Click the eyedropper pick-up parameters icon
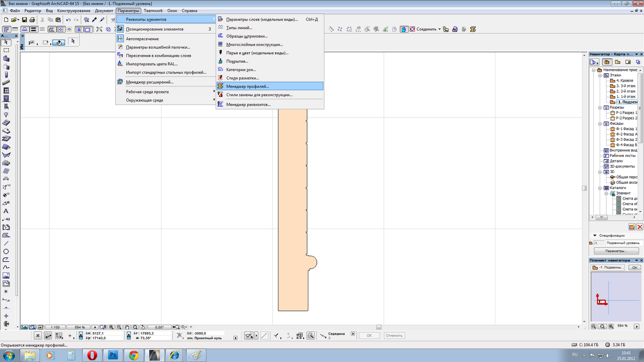This screenshot has width=644, height=362. click(95, 20)
